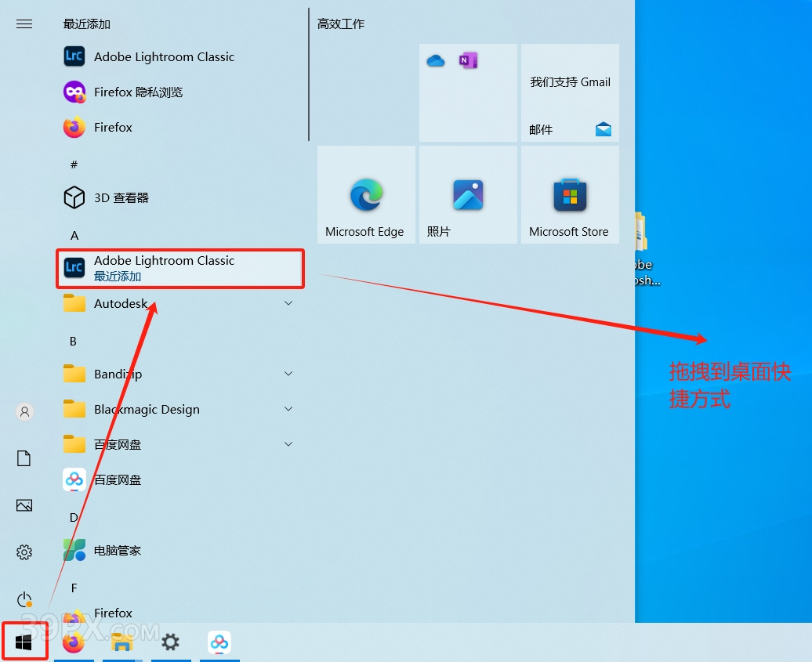The height and width of the screenshot is (662, 812).
Task: Open Firefox in the recently added list
Action: pos(180,127)
